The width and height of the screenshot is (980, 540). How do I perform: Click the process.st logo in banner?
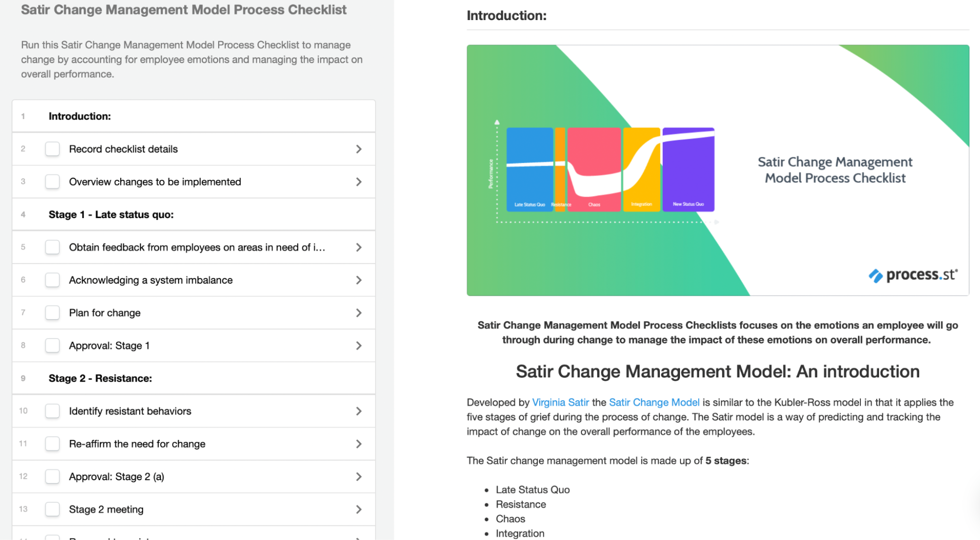pos(912,275)
